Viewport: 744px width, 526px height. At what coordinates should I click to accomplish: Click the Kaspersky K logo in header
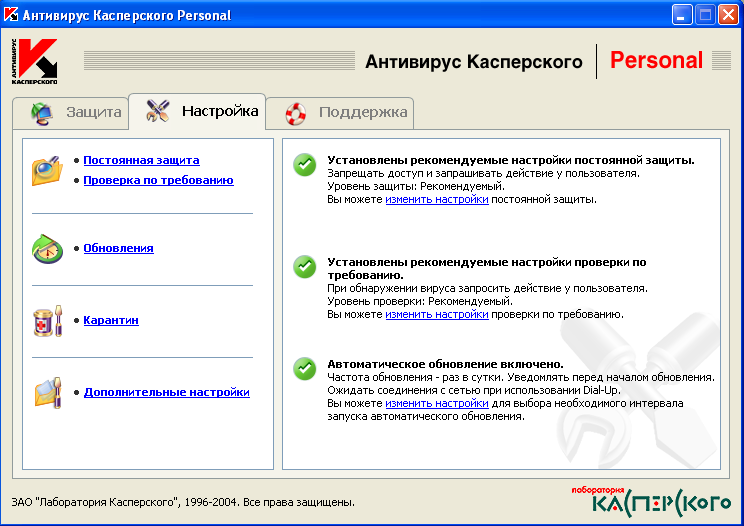(x=34, y=62)
